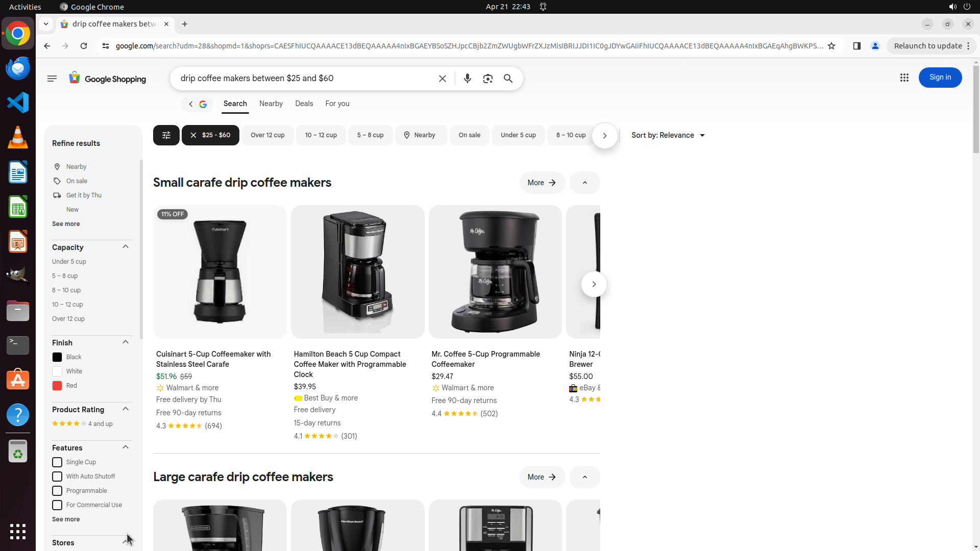Open the Google Shopping hamburger menu
Viewport: 980px width, 551px height.
[x=52, y=79]
